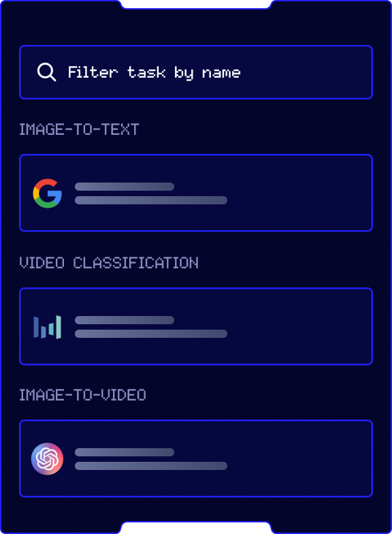Click short title placeholder beside Google logo
The image size is (392, 534).
(x=125, y=187)
